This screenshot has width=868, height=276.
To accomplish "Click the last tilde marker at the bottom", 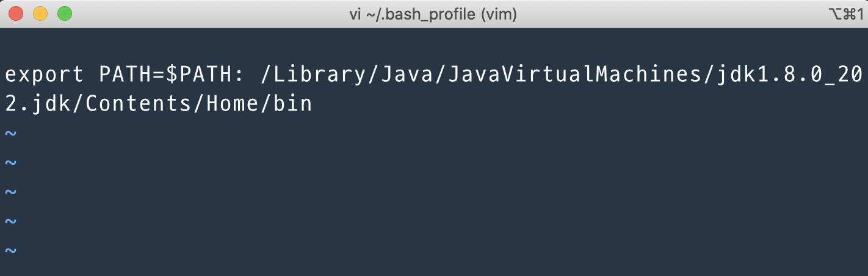I will click(11, 250).
